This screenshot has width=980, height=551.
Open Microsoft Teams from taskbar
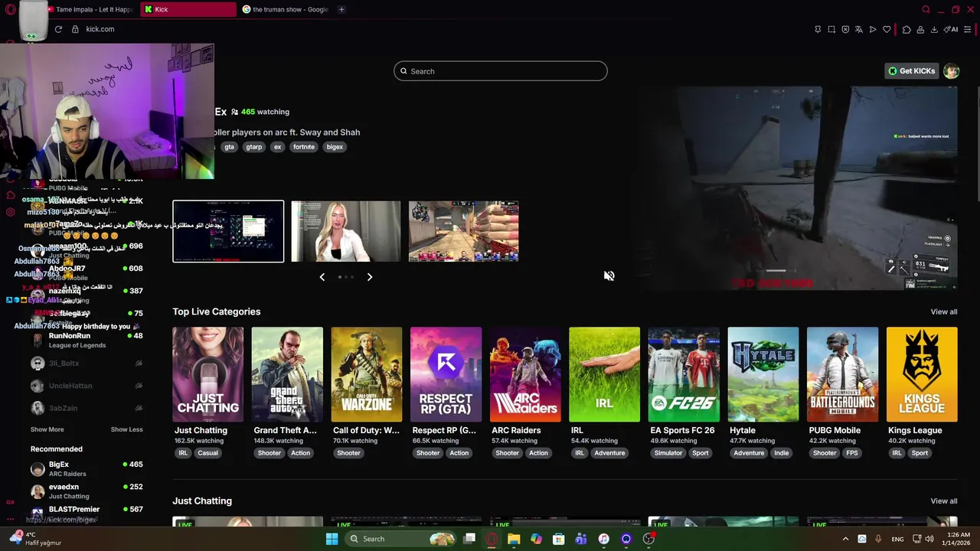581,539
